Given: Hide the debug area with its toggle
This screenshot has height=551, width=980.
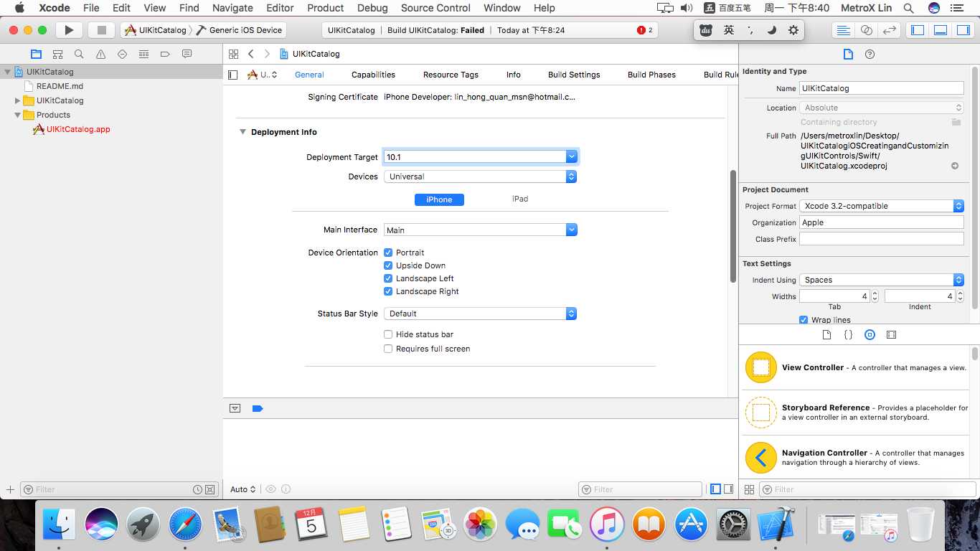Looking at the screenshot, I should pos(235,408).
